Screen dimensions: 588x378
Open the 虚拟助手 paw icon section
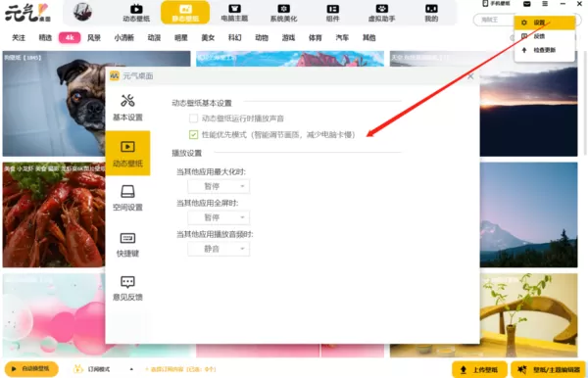382,13
